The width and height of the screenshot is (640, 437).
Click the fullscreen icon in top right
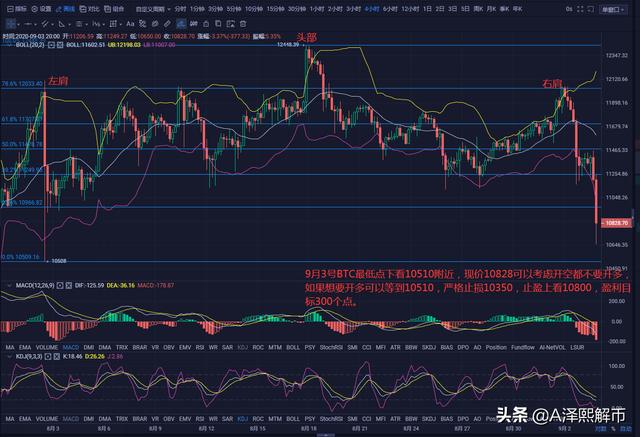point(580,9)
